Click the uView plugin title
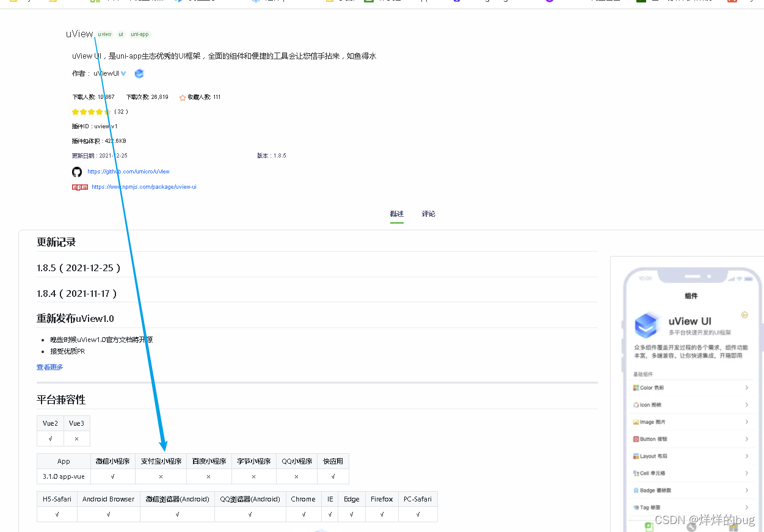The height and width of the screenshot is (532, 764). click(79, 34)
